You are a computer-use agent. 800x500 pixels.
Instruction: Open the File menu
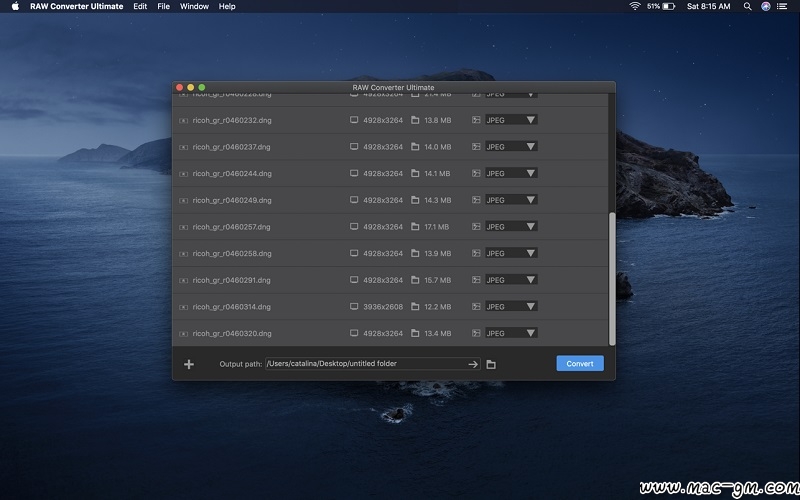pos(164,6)
